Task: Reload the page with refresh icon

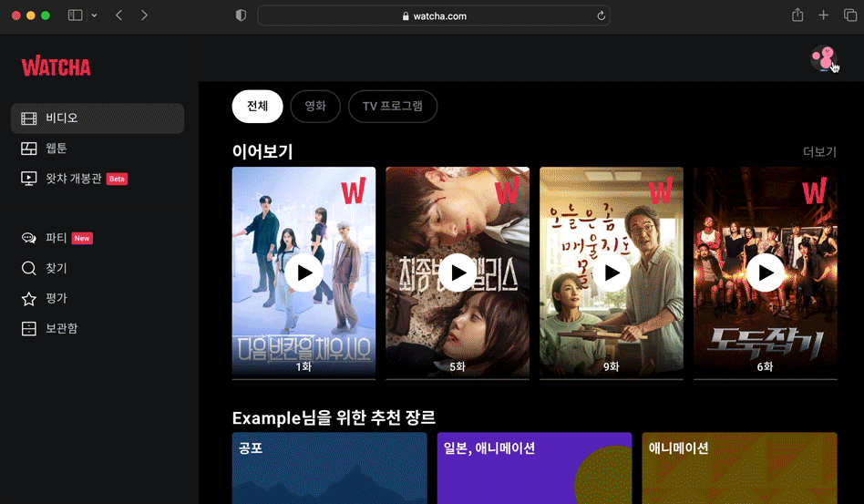Action: coord(601,16)
